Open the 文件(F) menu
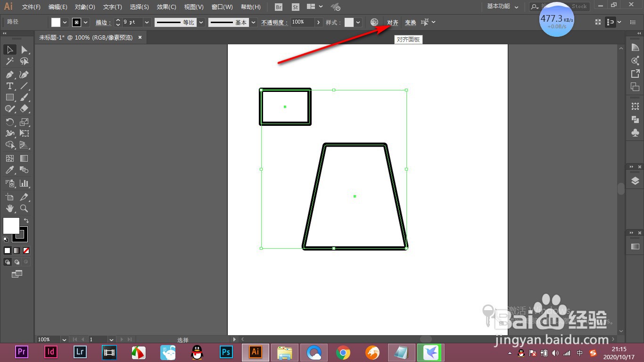Screen dimensions: 644x362 pyautogui.click(x=31, y=7)
